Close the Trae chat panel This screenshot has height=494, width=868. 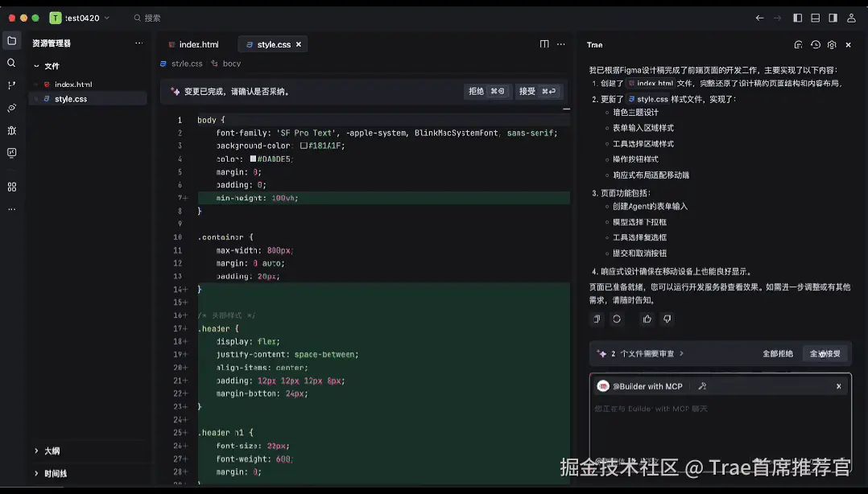(848, 45)
